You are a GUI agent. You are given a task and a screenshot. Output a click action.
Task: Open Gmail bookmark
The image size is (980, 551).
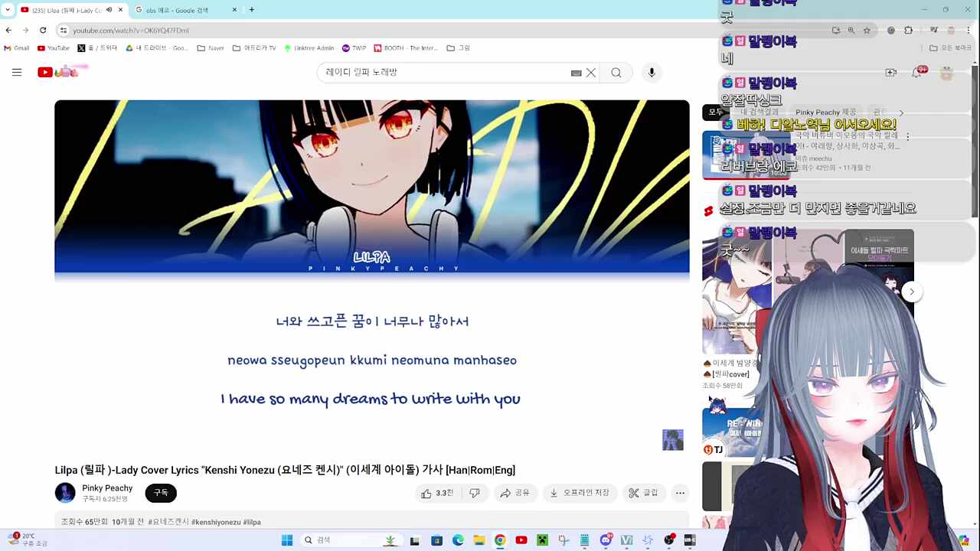pos(17,48)
